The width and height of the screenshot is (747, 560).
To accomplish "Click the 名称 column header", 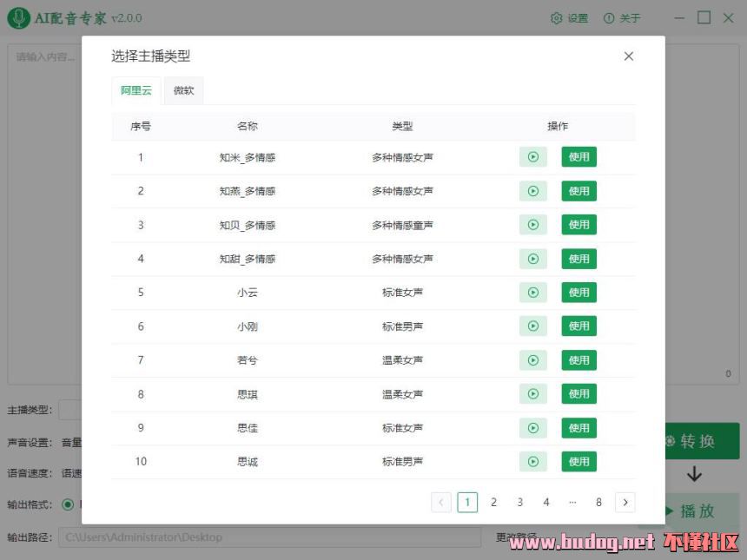I will point(248,126).
